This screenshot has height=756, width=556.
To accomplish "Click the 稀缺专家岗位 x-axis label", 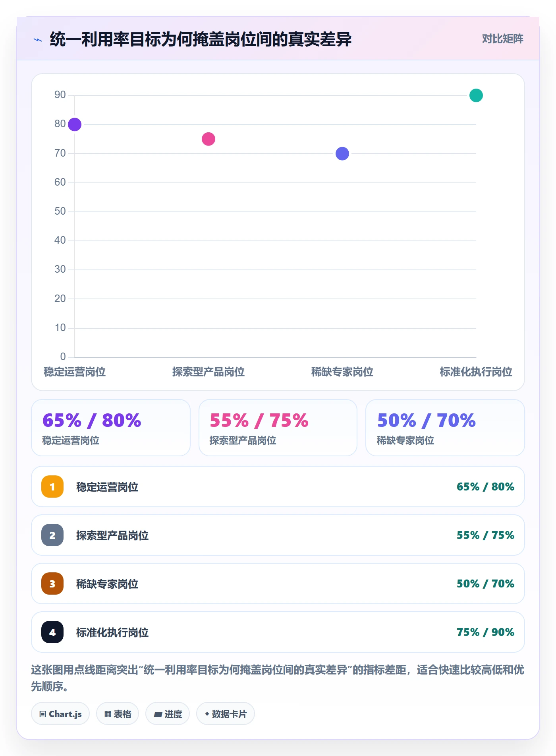I will [x=342, y=372].
